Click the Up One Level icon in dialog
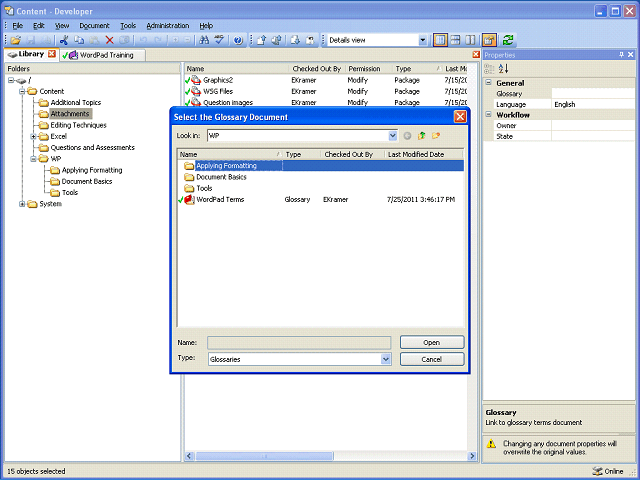640x480 pixels. click(x=422, y=136)
